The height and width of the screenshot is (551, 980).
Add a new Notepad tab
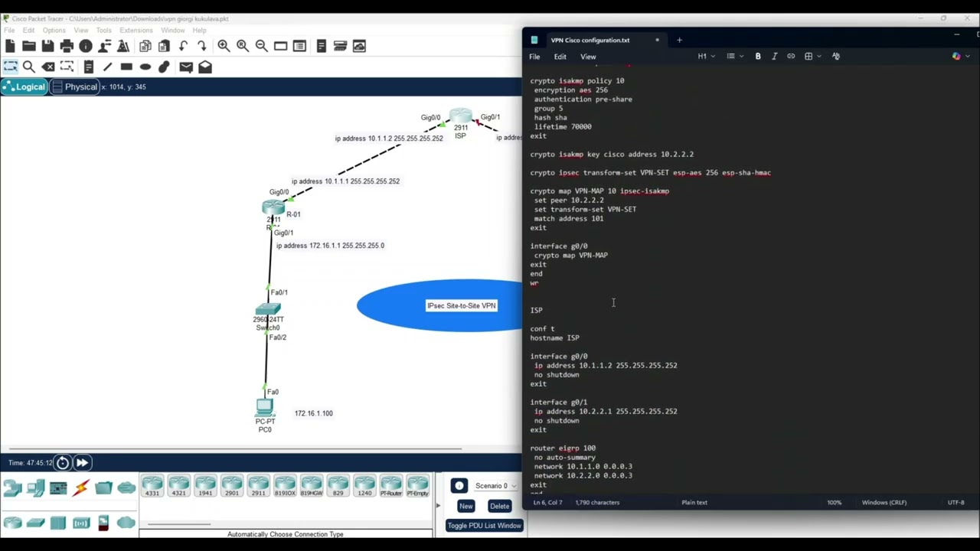coord(679,40)
